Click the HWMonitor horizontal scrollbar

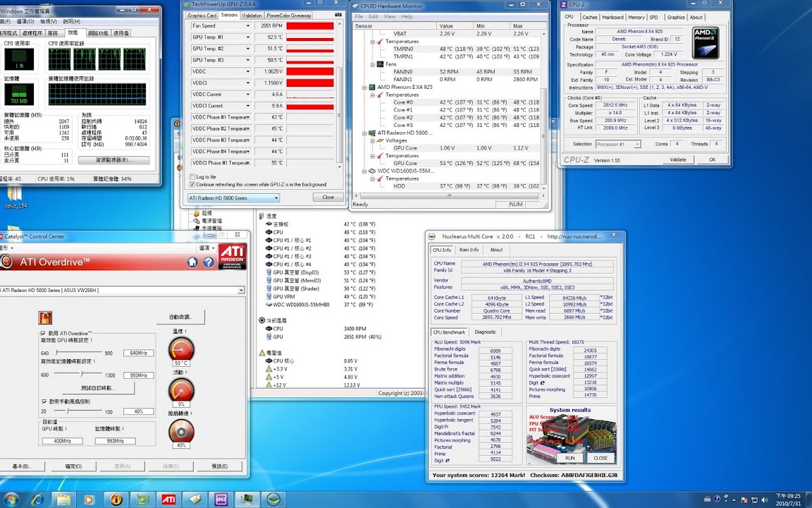coord(449,196)
